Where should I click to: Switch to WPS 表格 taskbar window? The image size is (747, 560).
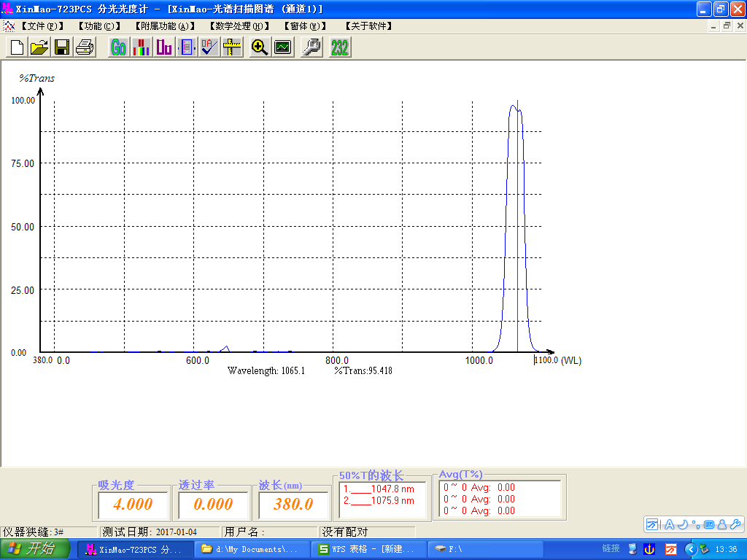[x=368, y=549]
